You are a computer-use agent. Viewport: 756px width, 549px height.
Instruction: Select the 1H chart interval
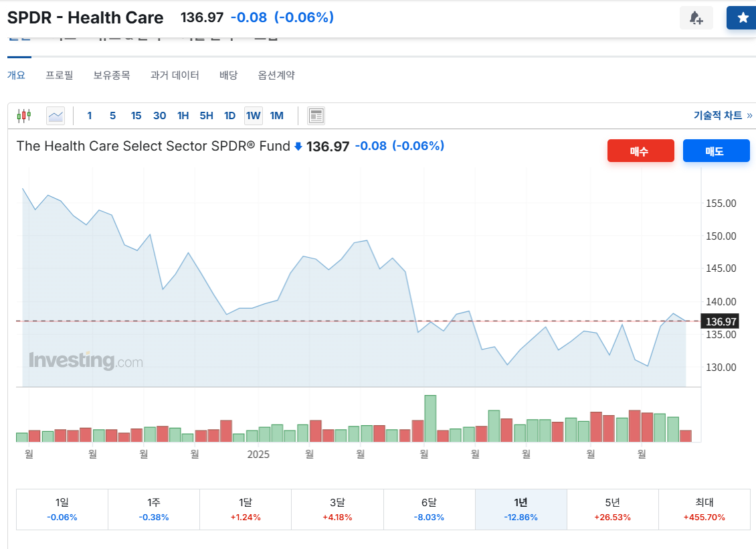click(x=183, y=116)
